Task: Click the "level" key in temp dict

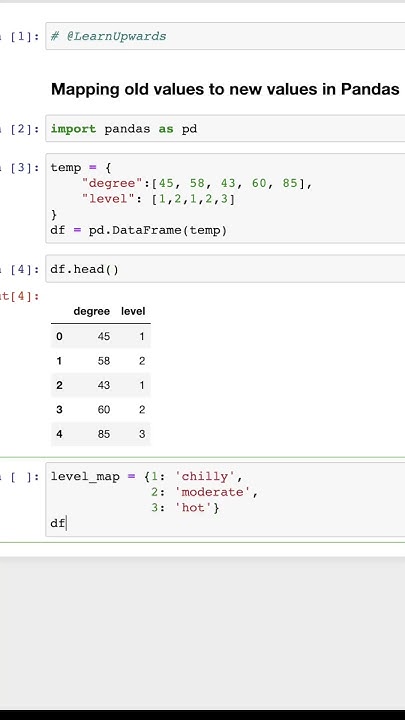Action: click(109, 199)
